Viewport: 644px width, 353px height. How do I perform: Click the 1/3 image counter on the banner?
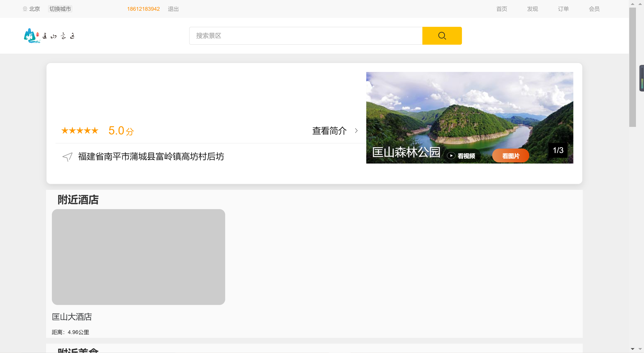click(558, 150)
